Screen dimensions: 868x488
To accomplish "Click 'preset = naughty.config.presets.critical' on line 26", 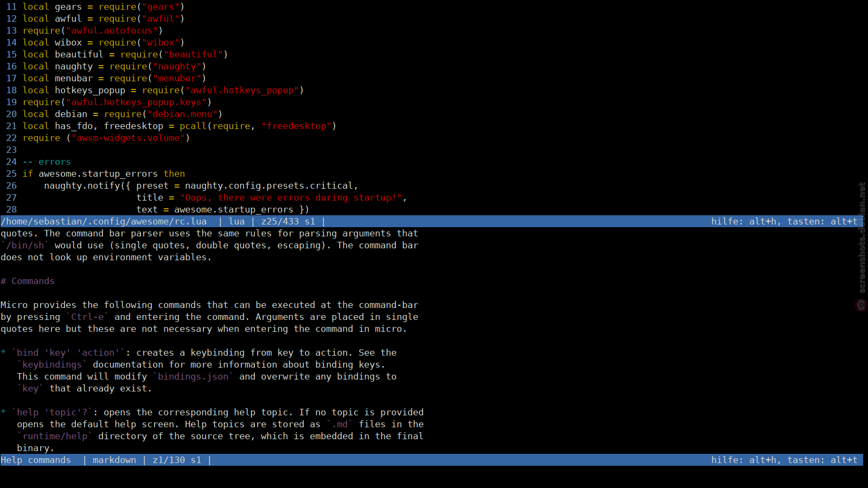I will [x=245, y=185].
